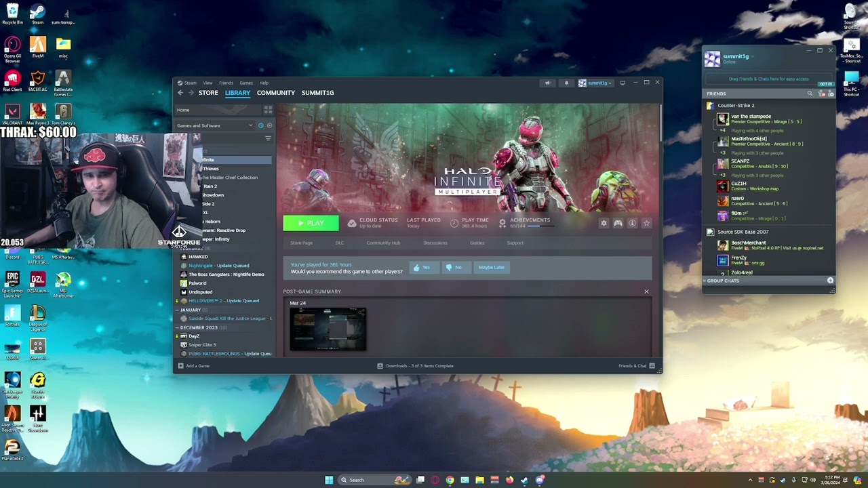Open library advanced filter icon
The height and width of the screenshot is (488, 868).
(x=268, y=138)
